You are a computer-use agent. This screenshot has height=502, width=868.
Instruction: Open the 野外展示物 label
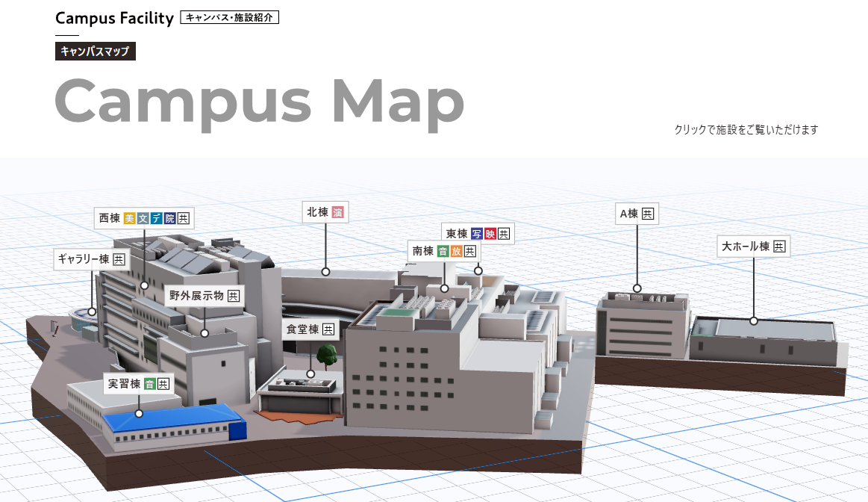tap(204, 296)
